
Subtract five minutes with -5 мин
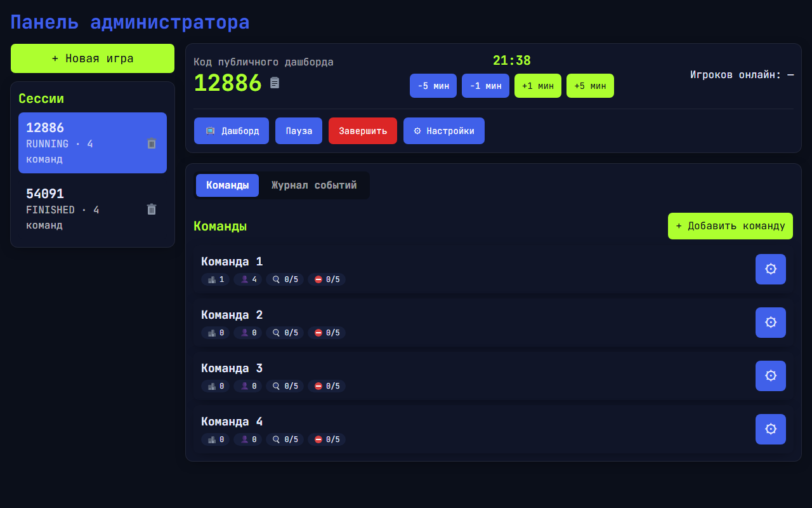433,86
